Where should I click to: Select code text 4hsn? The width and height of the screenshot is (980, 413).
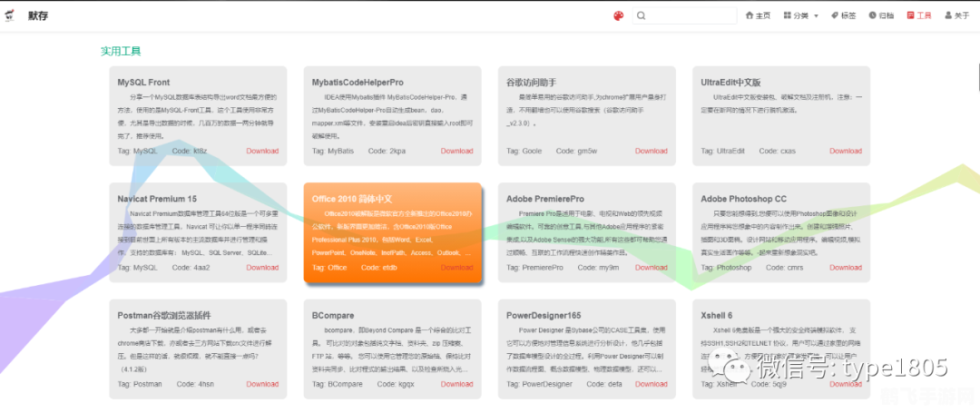(206, 384)
